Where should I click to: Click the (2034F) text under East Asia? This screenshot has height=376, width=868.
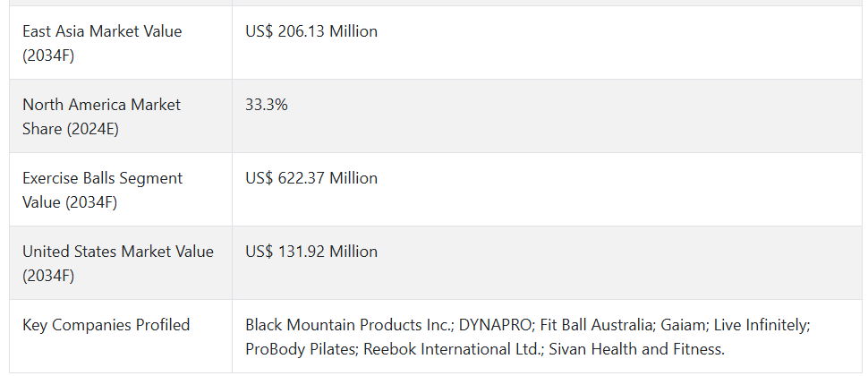pos(48,56)
